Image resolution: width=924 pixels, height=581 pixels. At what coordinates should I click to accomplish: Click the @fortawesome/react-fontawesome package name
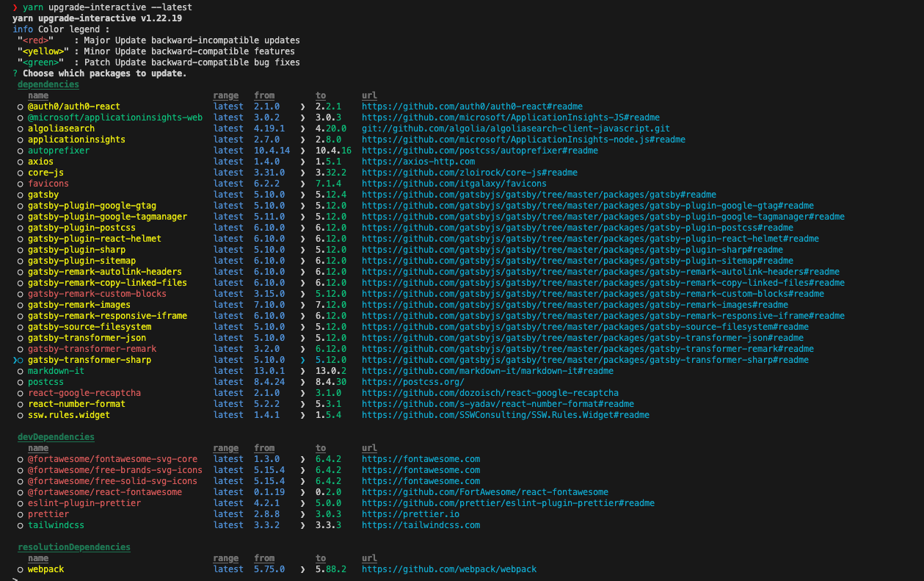[105, 492]
